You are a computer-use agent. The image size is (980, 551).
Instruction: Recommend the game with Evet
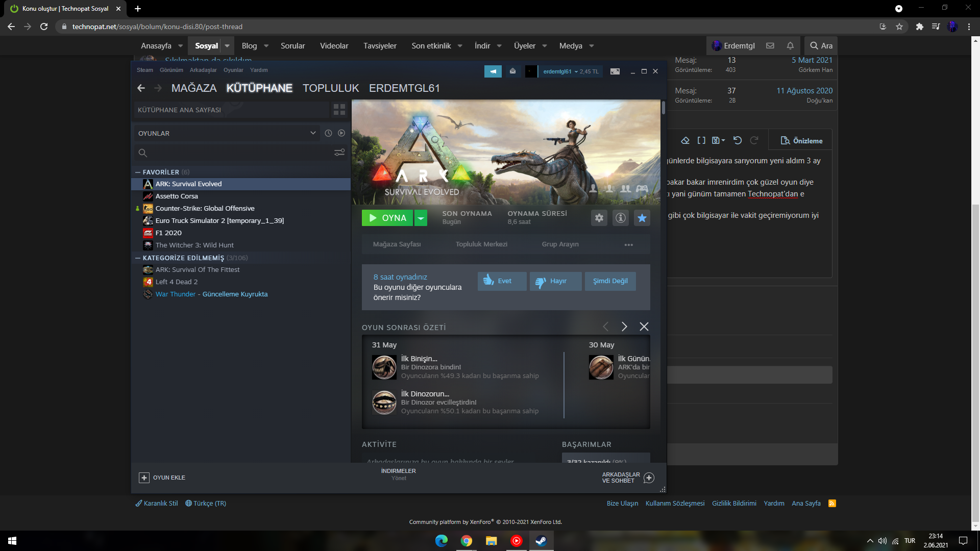coord(502,281)
